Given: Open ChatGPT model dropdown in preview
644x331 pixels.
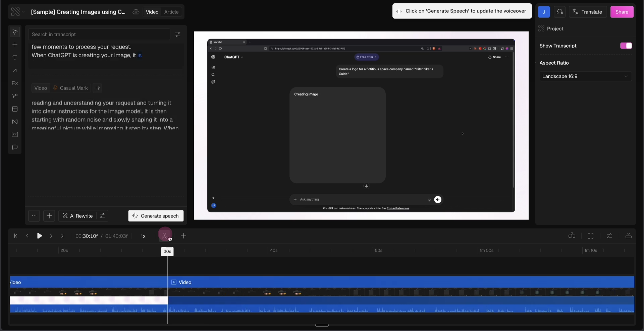Looking at the screenshot, I should [233, 57].
